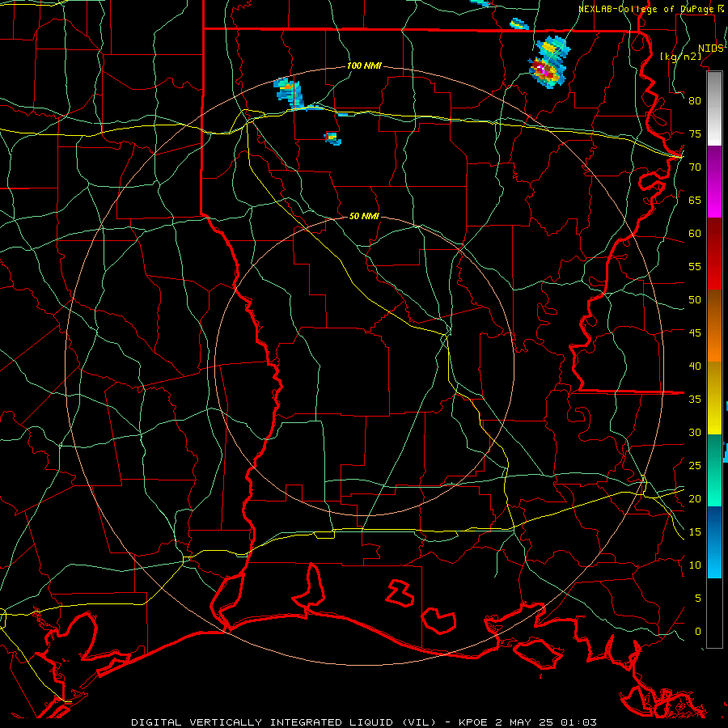
Task: Pick the red segment of the color bar
Action: 714,254
